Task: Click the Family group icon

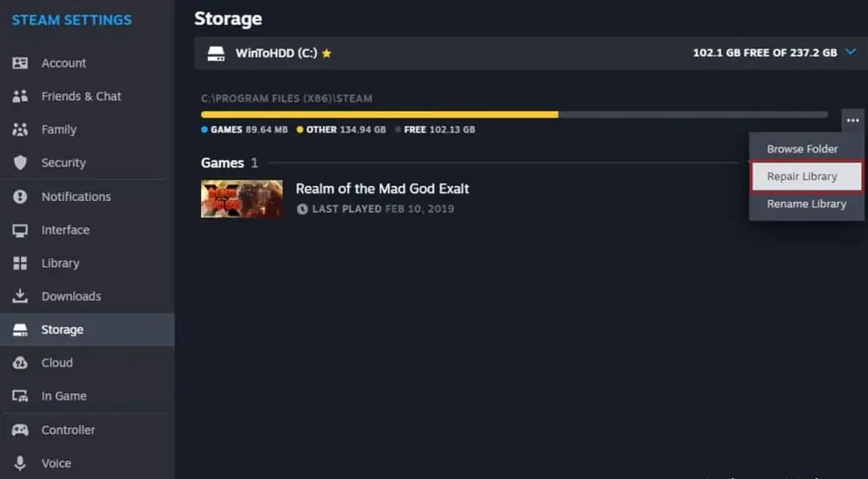Action: [x=20, y=130]
